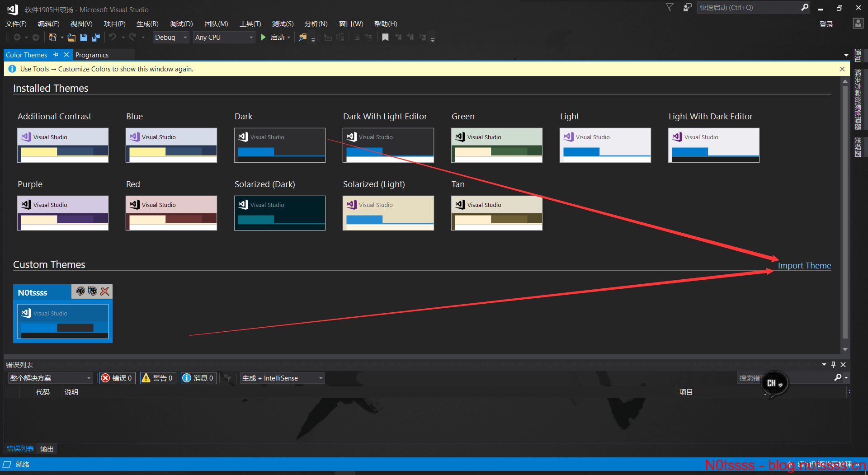Open the 生成 + IntelliSense dropdown
The height and width of the screenshot is (475, 868).
coord(283,378)
